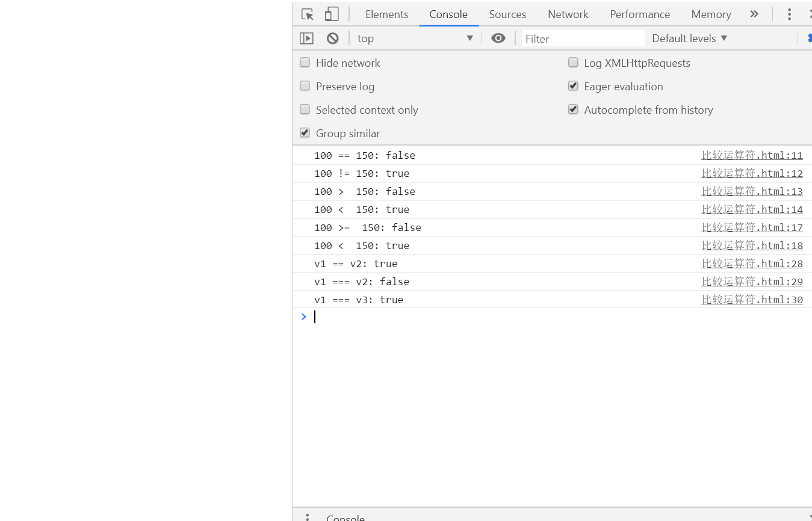Image resolution: width=812 pixels, height=521 pixels.
Task: Create a live expression via the eye icon
Action: pyautogui.click(x=498, y=39)
